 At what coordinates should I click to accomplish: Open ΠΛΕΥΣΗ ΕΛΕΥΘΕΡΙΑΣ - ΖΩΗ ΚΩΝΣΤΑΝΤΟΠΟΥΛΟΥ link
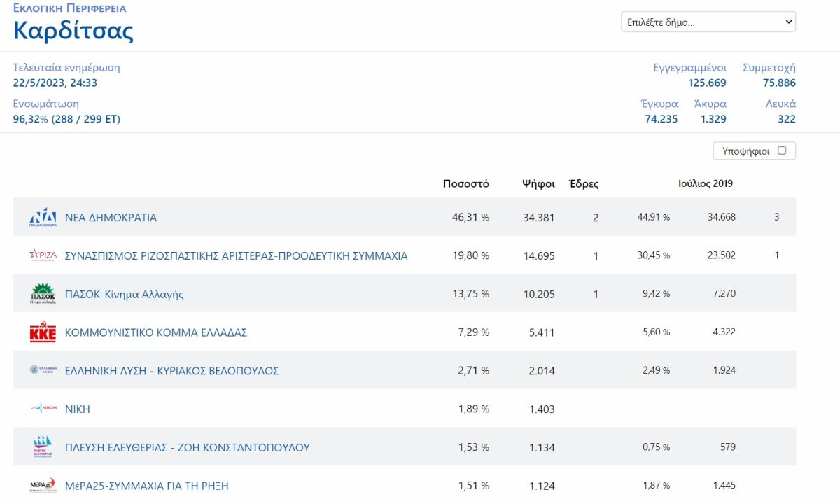[x=187, y=447]
